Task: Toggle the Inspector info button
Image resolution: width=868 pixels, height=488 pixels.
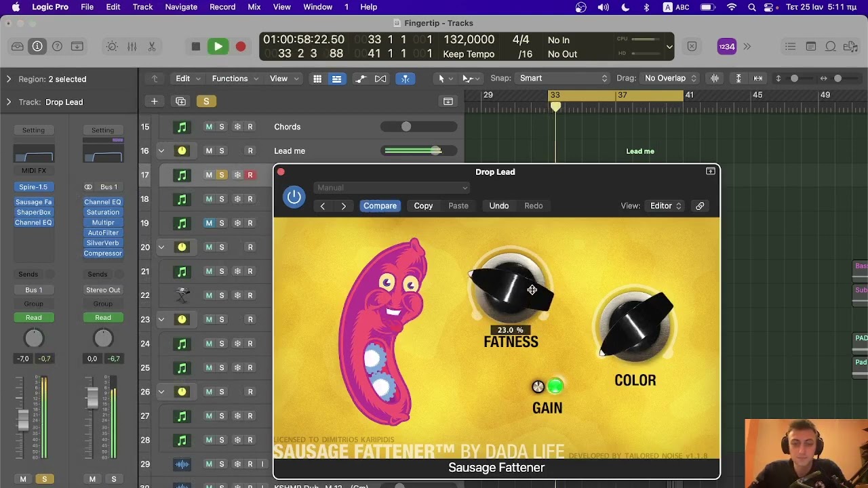Action: click(37, 46)
